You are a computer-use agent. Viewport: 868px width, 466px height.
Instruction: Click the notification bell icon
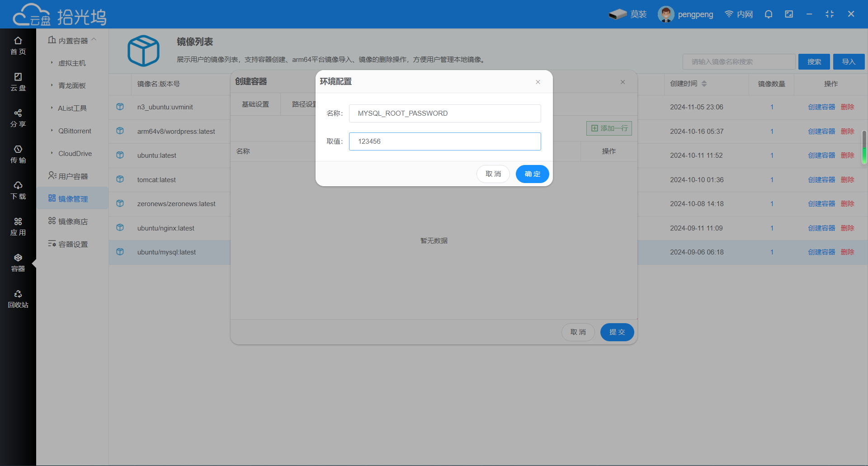(769, 14)
